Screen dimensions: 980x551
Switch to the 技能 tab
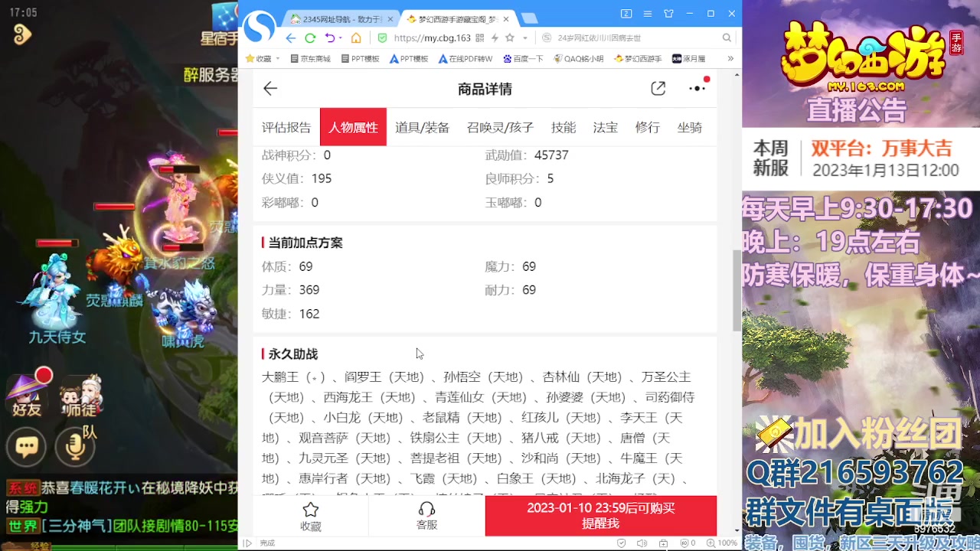coord(563,128)
